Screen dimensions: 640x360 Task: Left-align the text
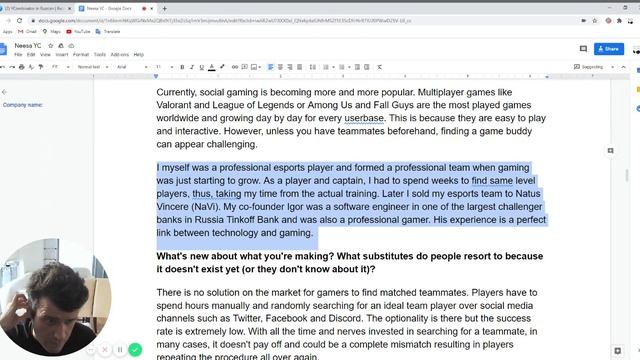point(271,67)
